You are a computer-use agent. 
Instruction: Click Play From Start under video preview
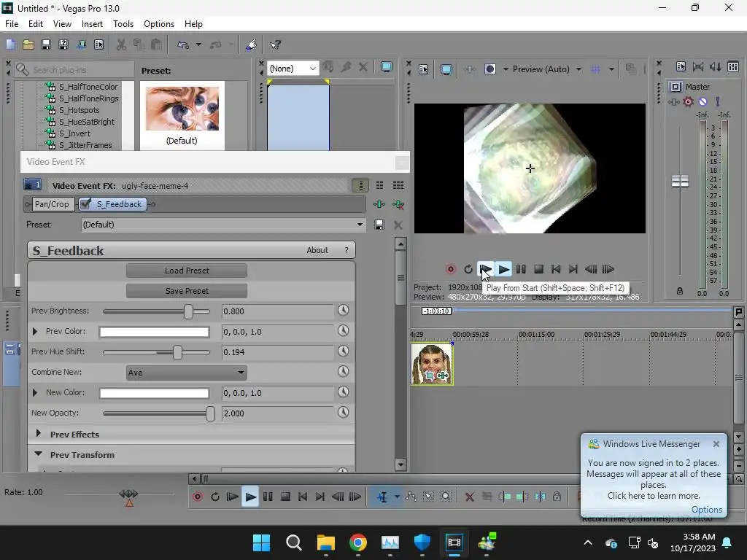[x=485, y=270]
